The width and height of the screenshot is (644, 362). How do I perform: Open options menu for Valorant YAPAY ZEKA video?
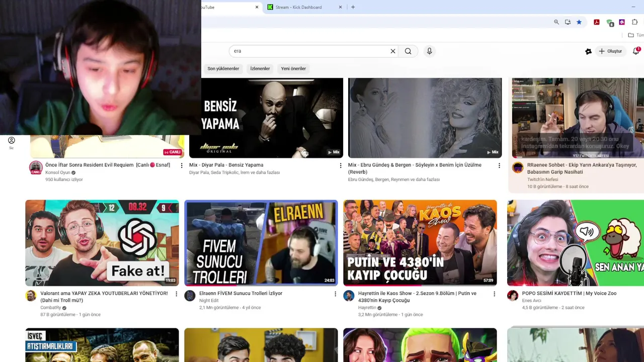pyautogui.click(x=176, y=294)
